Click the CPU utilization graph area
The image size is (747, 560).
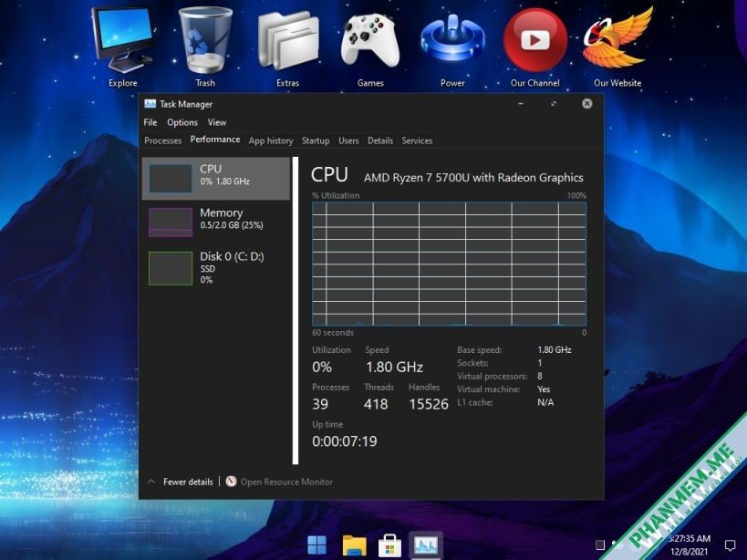coord(449,264)
